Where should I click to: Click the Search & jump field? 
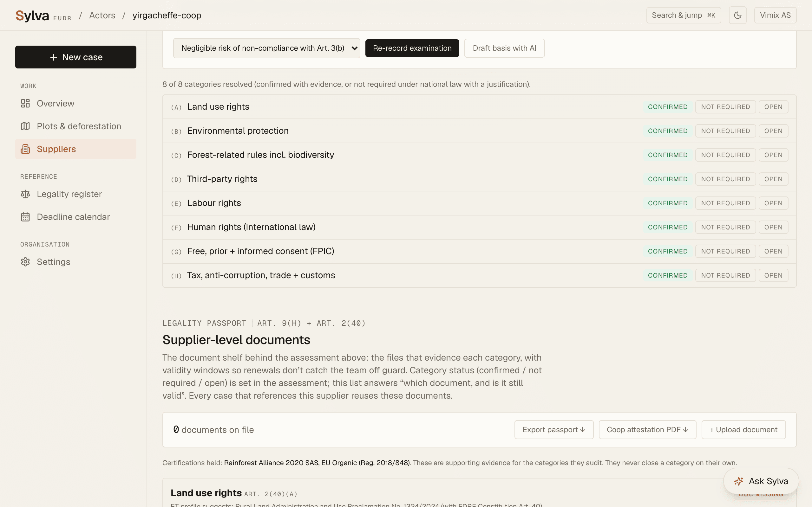pos(684,16)
